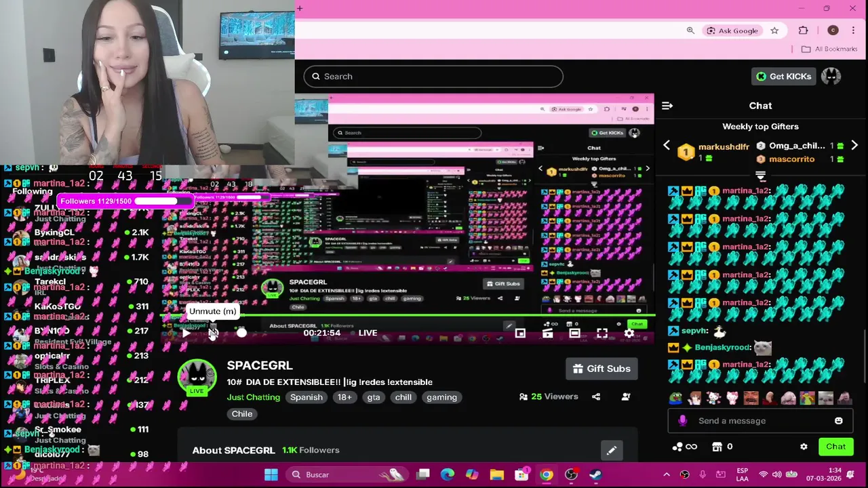
Task: Open browser zoom magnifier icon
Action: click(690, 30)
